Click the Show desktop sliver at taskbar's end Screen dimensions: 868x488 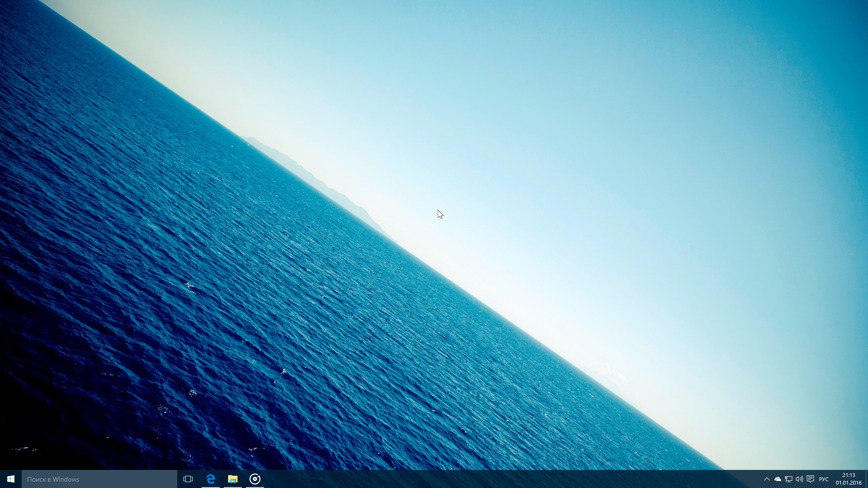tap(867, 479)
